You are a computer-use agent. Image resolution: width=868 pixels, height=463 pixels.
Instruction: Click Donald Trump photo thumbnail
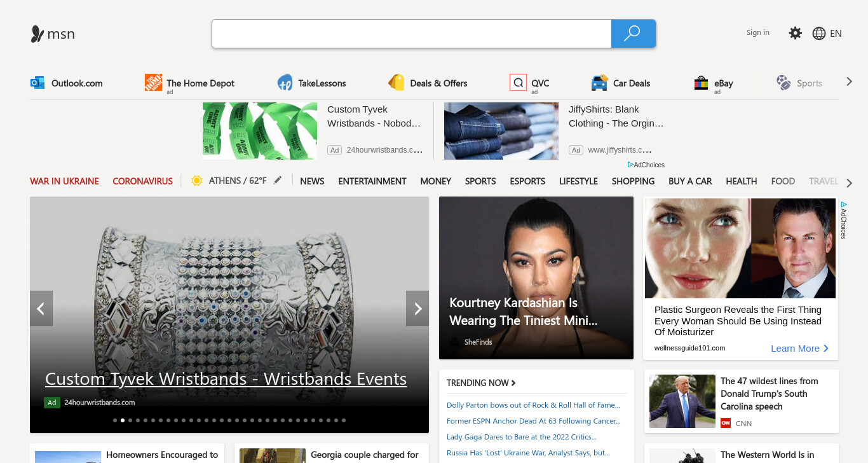point(682,401)
